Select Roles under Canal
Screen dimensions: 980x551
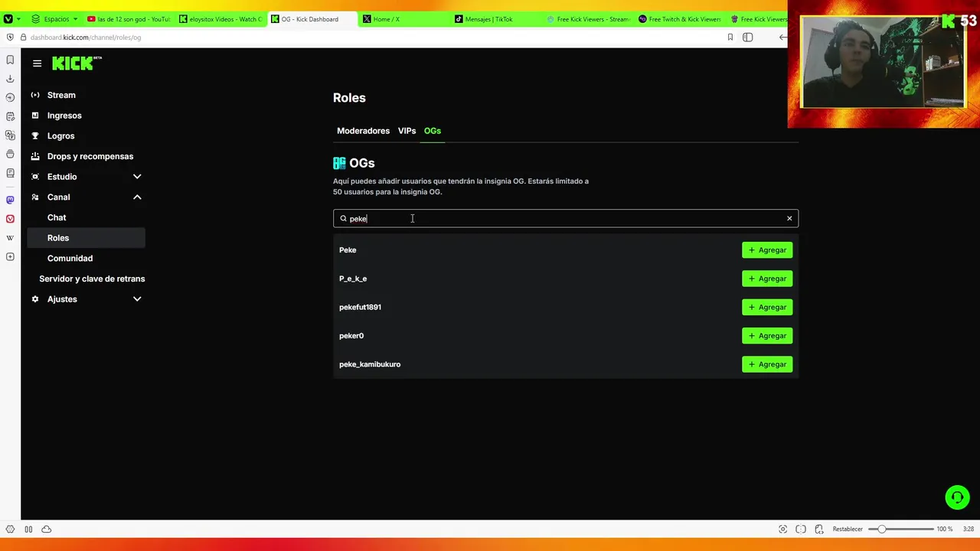86,238
